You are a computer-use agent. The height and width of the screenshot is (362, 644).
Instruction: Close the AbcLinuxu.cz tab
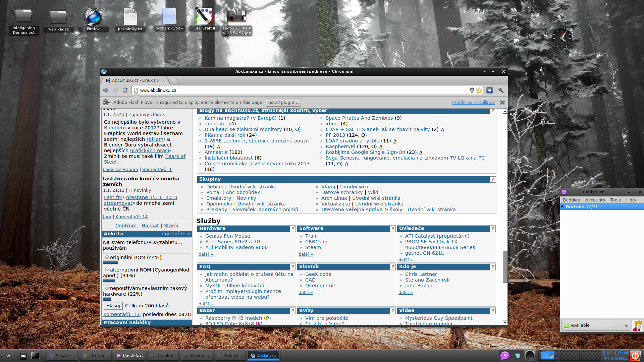click(164, 80)
